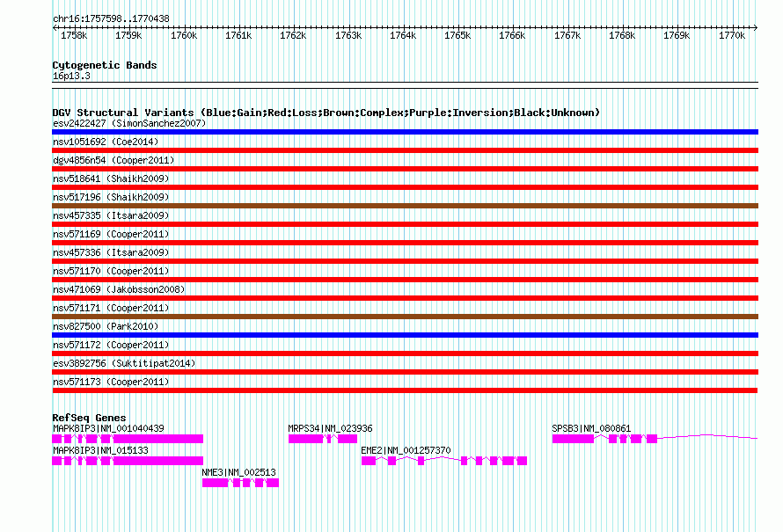Viewport: 783px width, 532px height.
Task: Click the MAPK8IP3|NM_015133 gene label
Action: pos(100,450)
